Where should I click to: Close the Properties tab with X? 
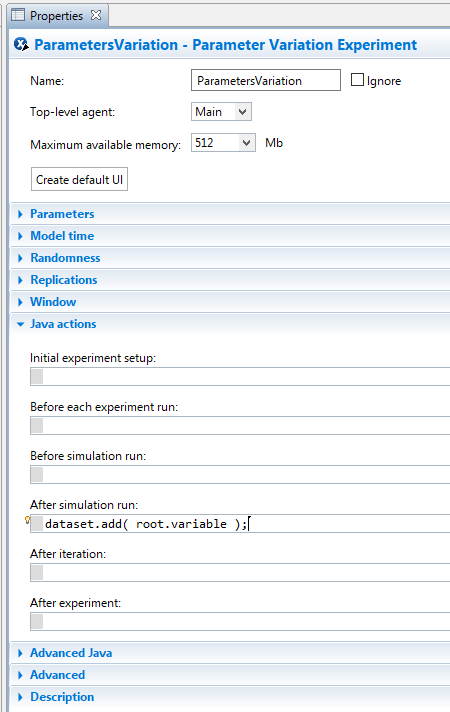96,15
